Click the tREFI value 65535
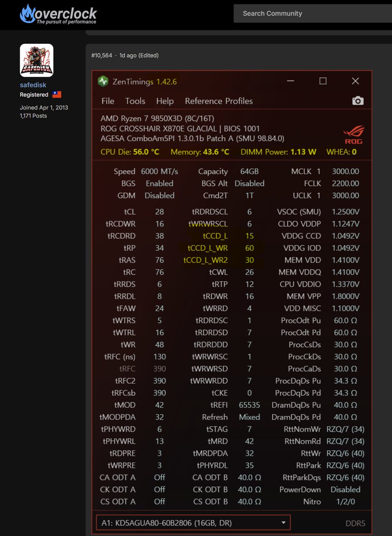The width and height of the screenshot is (392, 536). [249, 405]
